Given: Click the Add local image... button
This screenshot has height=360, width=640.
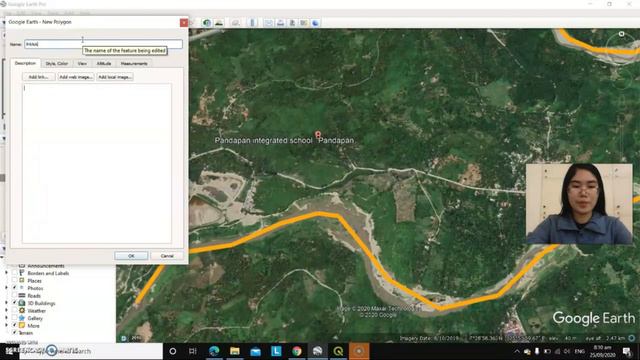Looking at the screenshot, I should [115, 77].
